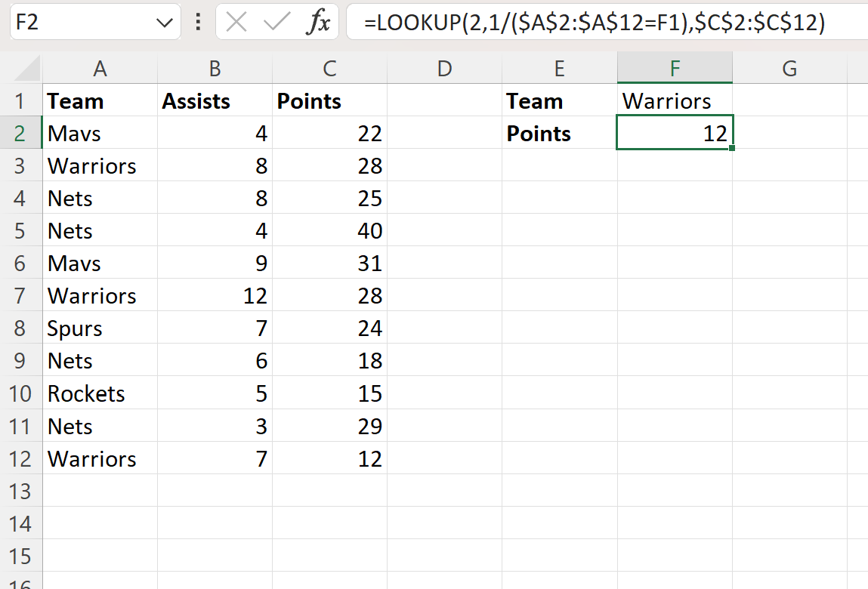
Task: Click the Enter checkmark icon in formula bar
Action: coord(276,23)
